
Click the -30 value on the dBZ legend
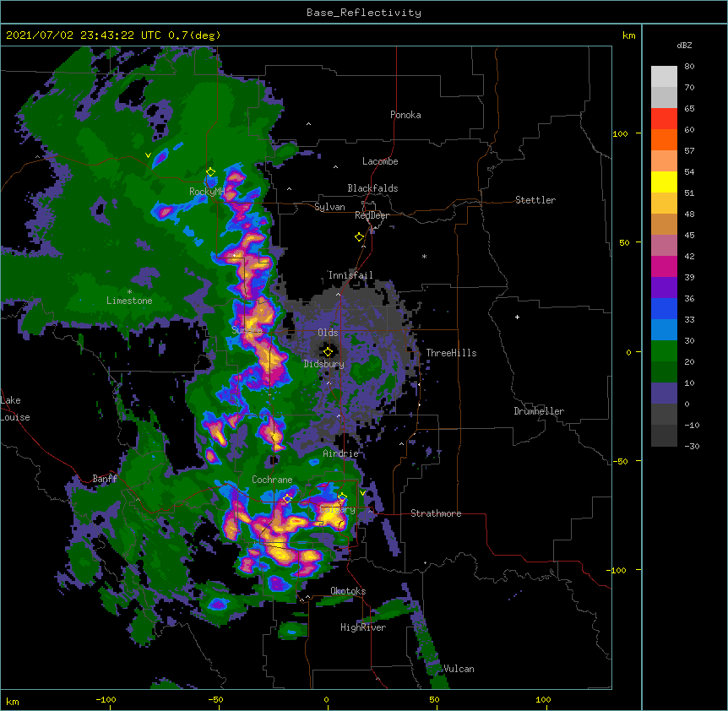tap(692, 447)
